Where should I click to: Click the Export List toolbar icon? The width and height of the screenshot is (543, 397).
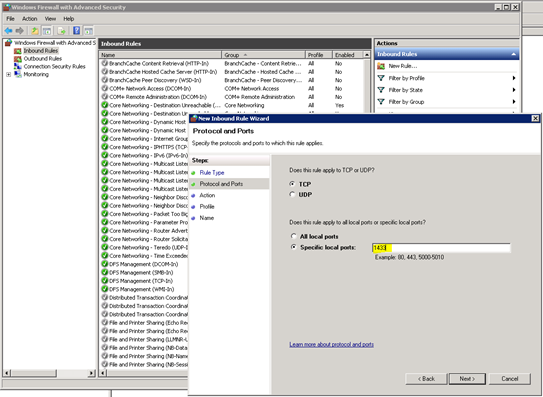[62, 31]
